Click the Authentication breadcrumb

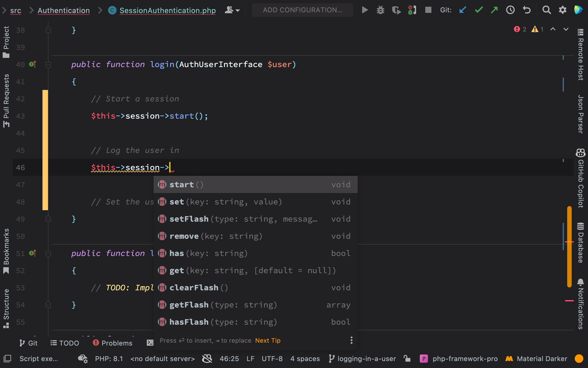click(x=64, y=10)
